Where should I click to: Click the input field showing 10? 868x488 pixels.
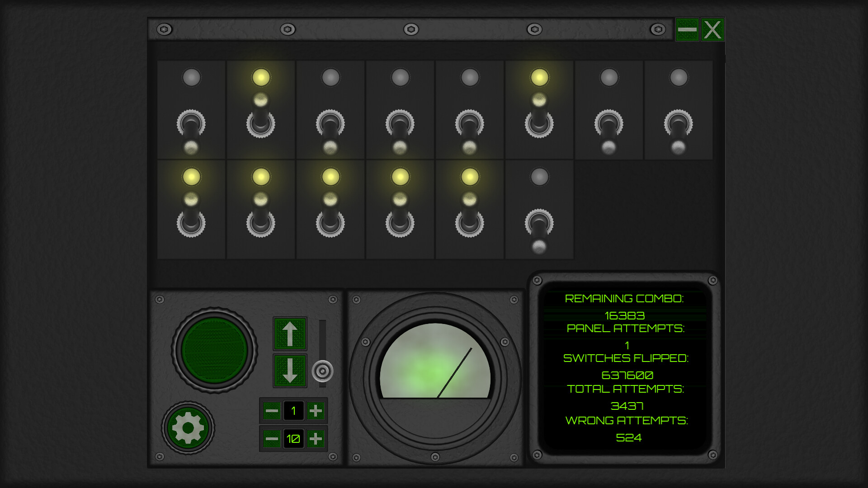[293, 438]
